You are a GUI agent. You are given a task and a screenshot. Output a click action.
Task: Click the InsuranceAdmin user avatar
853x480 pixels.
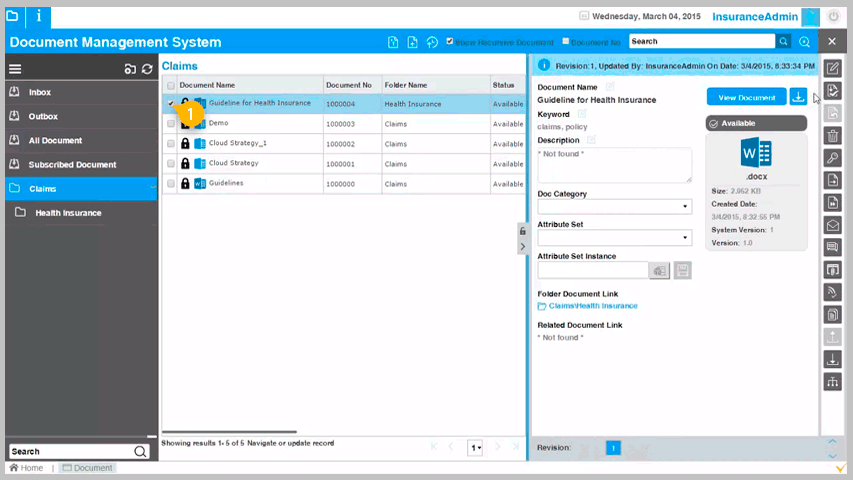[811, 17]
